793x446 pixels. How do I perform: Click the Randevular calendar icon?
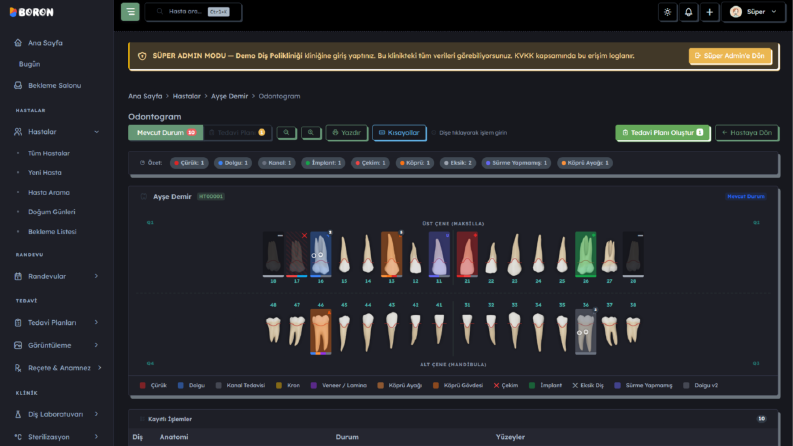tap(18, 276)
